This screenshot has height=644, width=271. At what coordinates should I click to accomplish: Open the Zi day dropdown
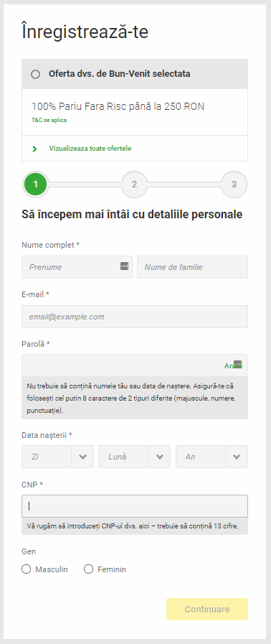pos(58,457)
